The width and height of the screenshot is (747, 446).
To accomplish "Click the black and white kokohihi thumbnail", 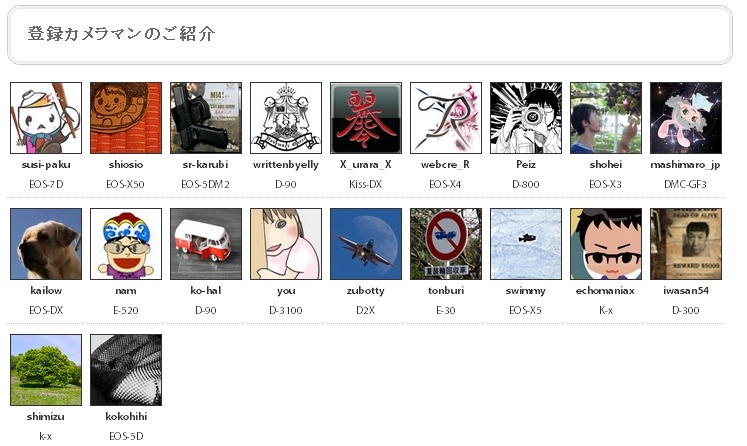I will [x=126, y=370].
